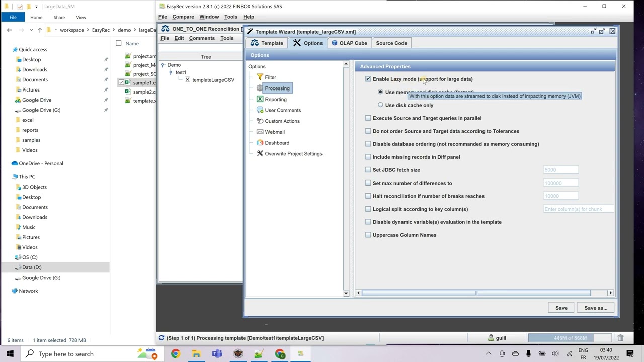Click the templateLargeCSV node icon in the tree
644x362 pixels.
click(187, 80)
